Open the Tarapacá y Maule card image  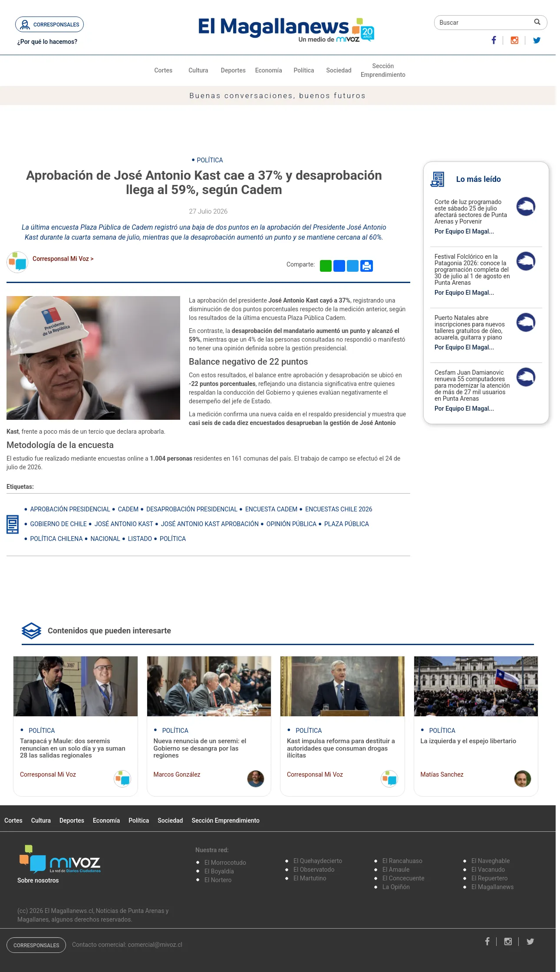tap(76, 686)
